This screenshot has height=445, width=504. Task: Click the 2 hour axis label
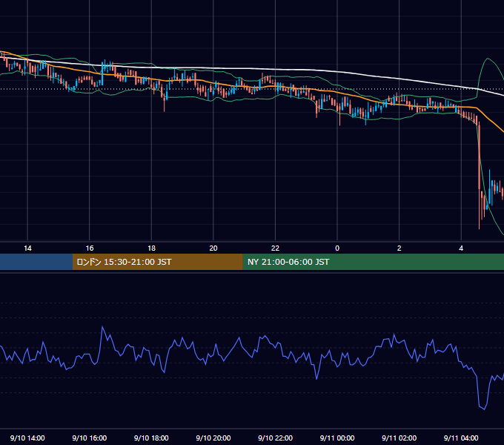[399, 248]
